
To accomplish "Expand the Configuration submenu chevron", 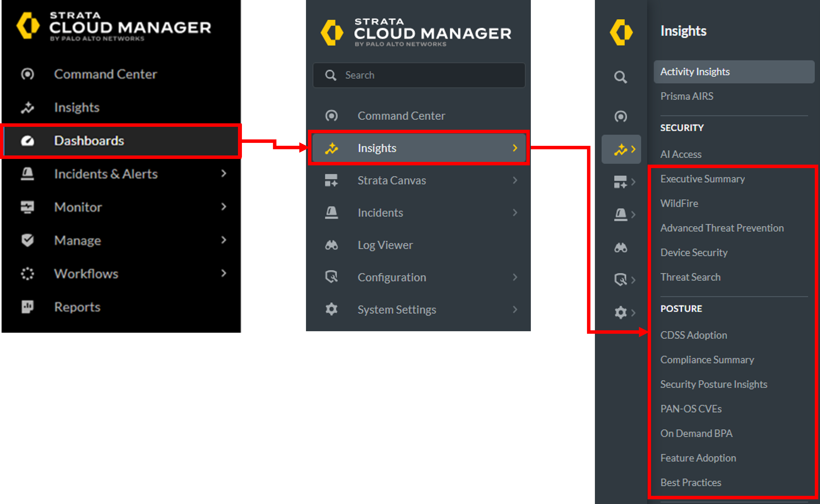I will point(515,277).
